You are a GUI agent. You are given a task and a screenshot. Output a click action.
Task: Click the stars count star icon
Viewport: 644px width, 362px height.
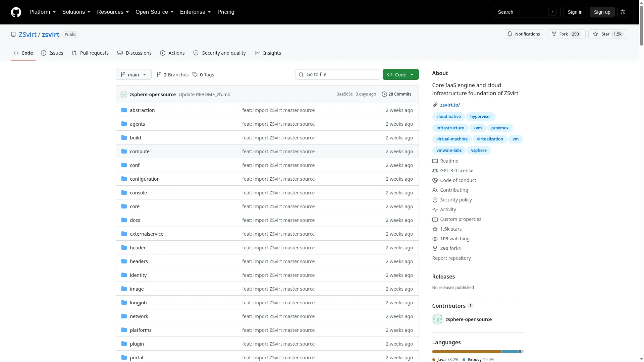click(435, 229)
